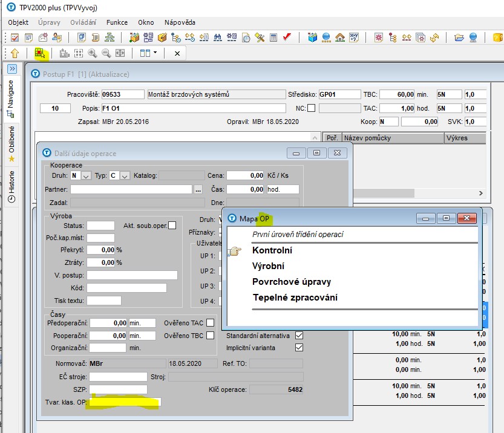504x433 pixels.
Task: Click the factory building toolbar icon
Action: click(x=65, y=53)
